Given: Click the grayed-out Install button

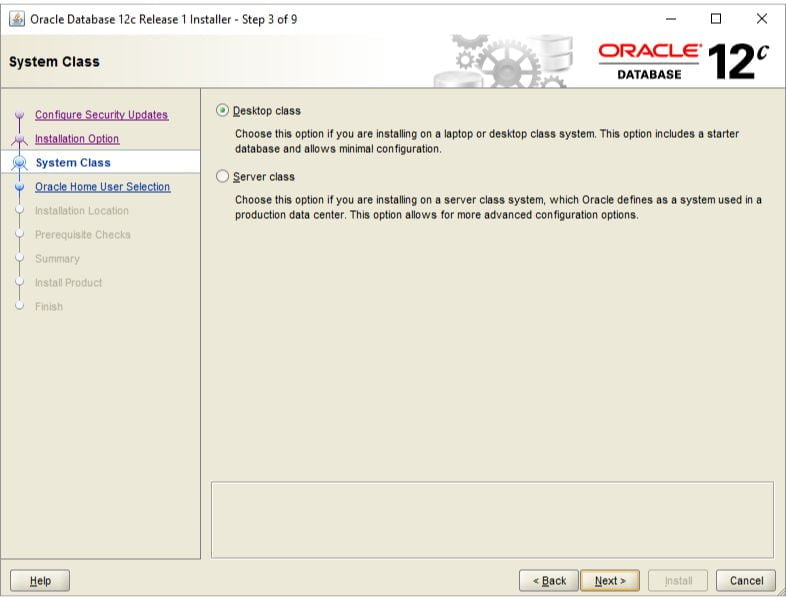Looking at the screenshot, I should click(x=678, y=580).
